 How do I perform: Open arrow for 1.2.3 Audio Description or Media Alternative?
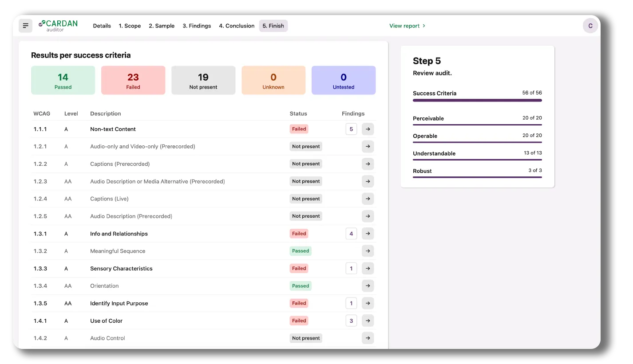point(368,181)
